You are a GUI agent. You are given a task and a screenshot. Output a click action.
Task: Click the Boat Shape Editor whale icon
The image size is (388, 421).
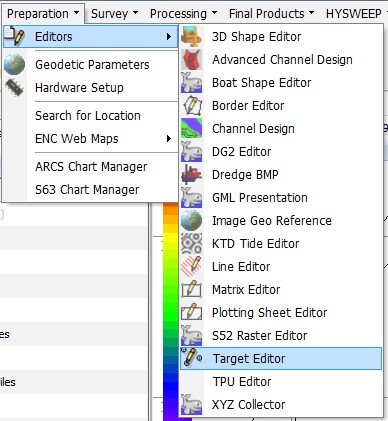point(191,82)
